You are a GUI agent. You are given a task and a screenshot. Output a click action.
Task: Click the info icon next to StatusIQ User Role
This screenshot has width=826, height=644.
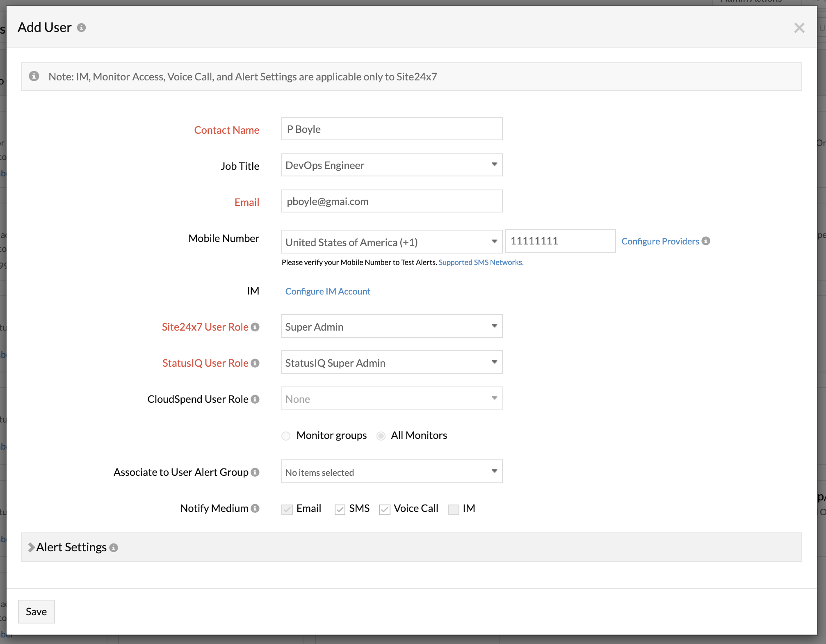click(x=256, y=363)
